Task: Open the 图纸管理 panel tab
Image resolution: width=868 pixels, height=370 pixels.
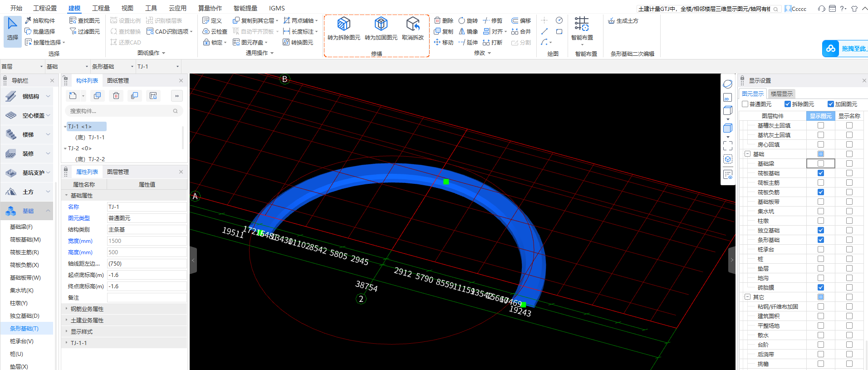Action: [x=118, y=81]
